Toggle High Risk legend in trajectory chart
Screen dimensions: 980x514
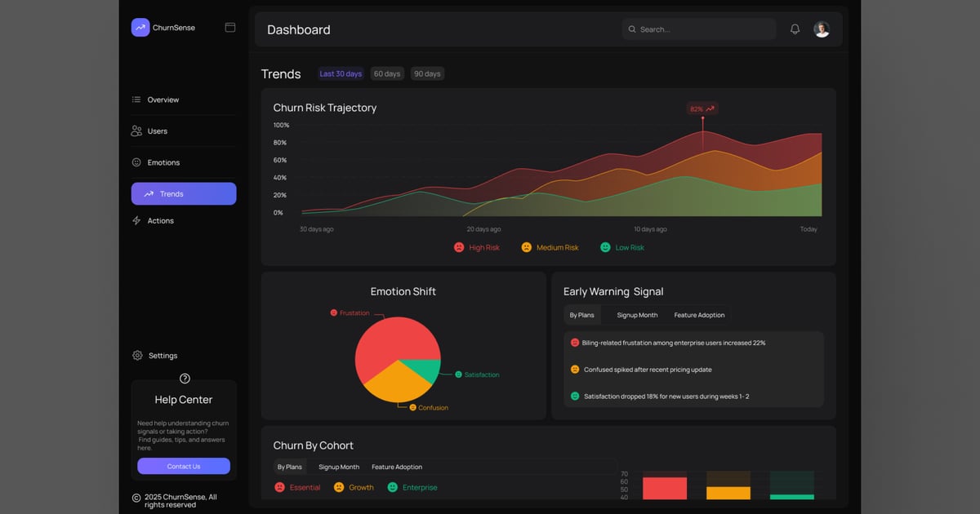477,247
